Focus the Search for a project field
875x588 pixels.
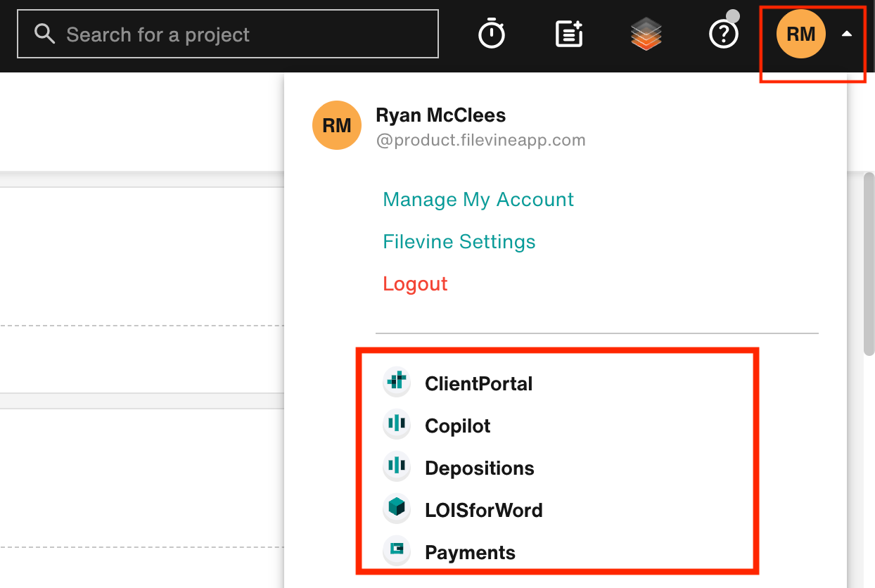point(228,34)
